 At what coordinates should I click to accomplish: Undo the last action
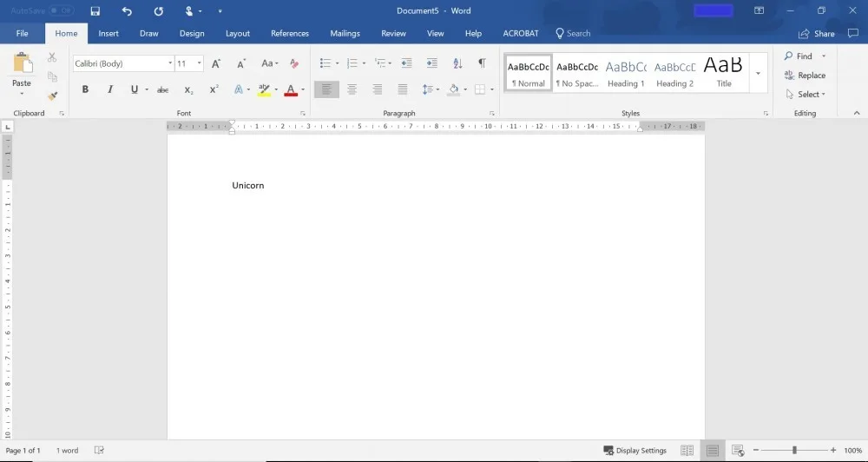point(127,10)
